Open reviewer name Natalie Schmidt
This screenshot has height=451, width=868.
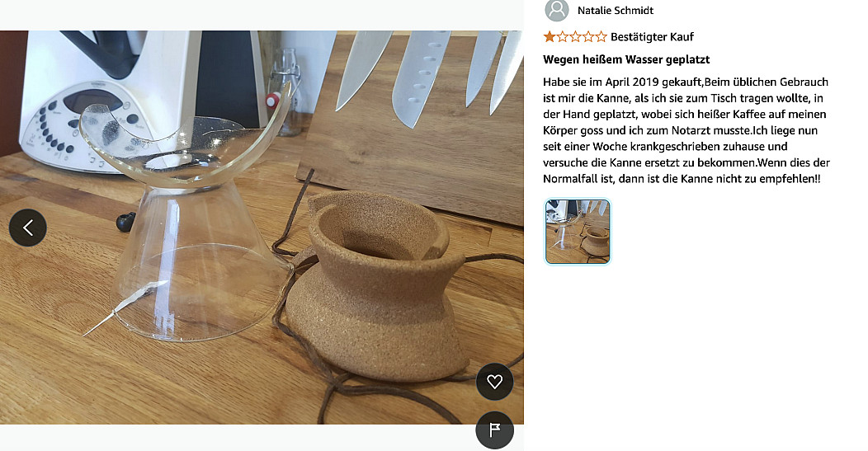pos(615,11)
